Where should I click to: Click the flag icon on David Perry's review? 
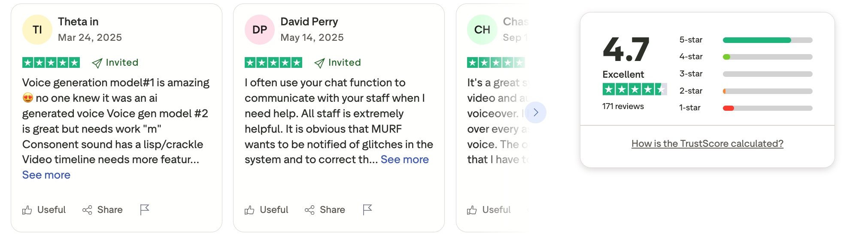click(367, 210)
